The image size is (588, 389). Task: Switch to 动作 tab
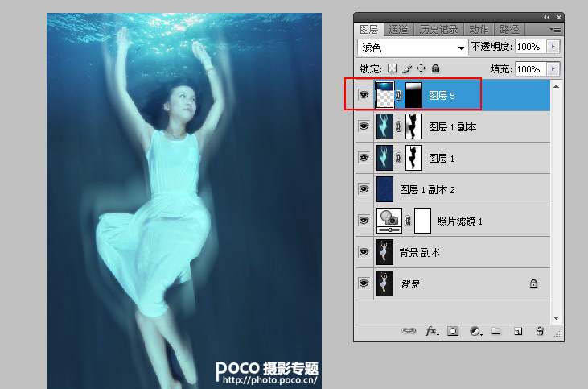tap(479, 29)
